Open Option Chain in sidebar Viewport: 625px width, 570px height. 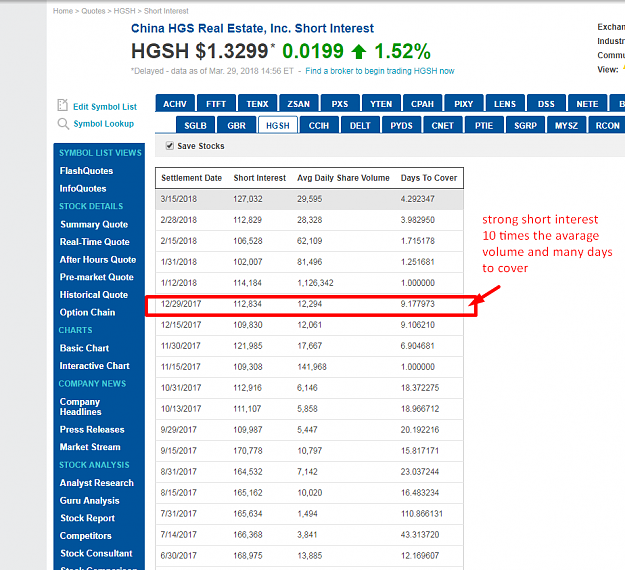pyautogui.click(x=87, y=313)
